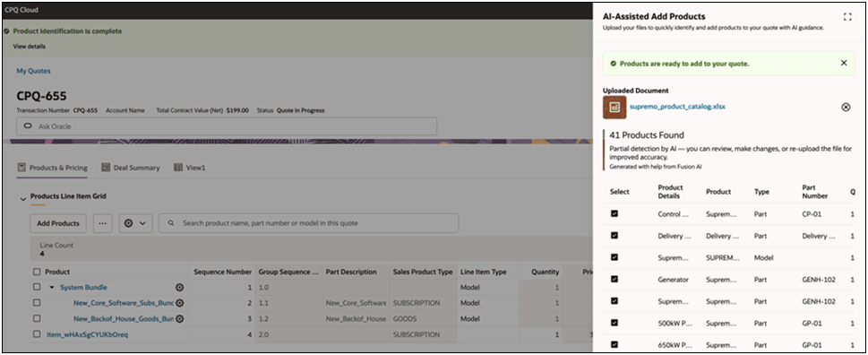Image resolution: width=868 pixels, height=355 pixels.
Task: Uncheck the SUPREM Model row checkbox
Action: coord(614,257)
